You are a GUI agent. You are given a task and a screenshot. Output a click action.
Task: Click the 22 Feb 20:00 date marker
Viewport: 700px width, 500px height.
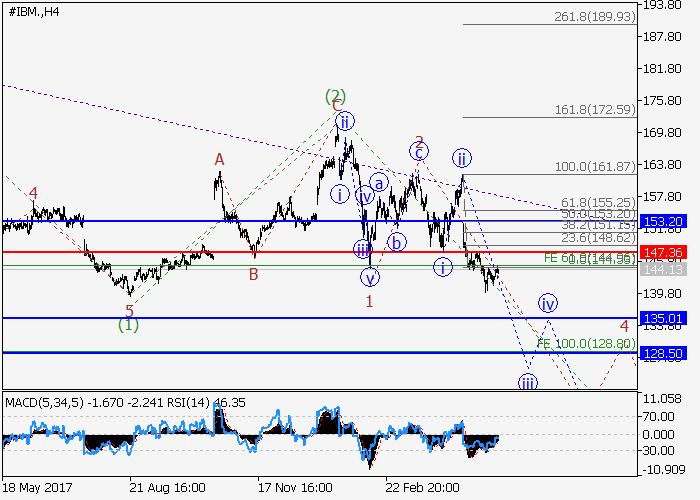[423, 488]
